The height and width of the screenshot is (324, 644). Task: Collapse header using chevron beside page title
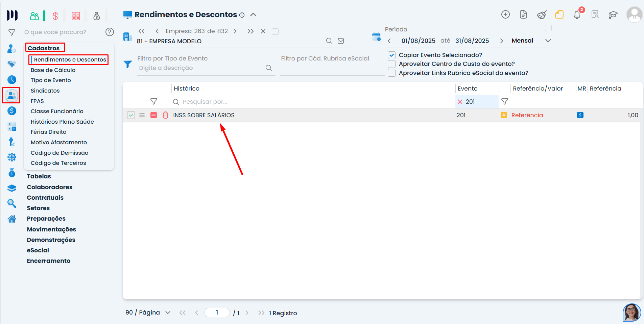point(253,15)
